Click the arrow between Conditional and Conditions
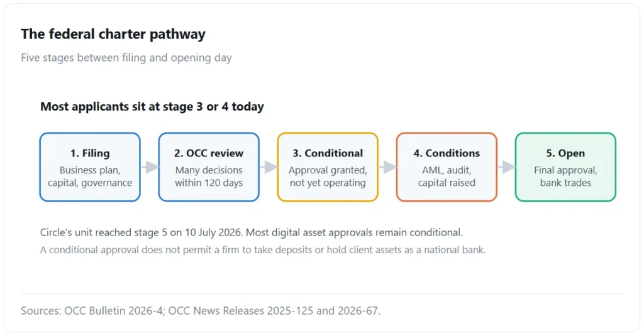This screenshot has width=644, height=336. (387, 167)
